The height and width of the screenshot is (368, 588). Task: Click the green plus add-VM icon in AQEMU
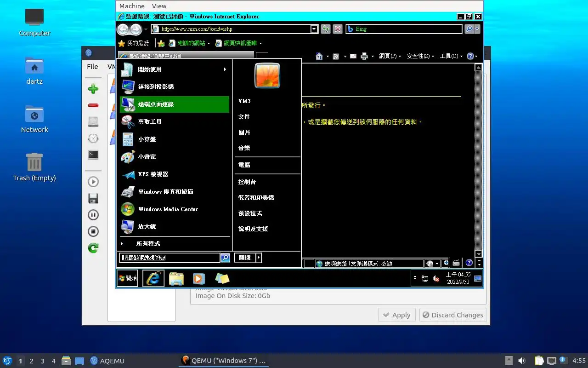point(93,89)
